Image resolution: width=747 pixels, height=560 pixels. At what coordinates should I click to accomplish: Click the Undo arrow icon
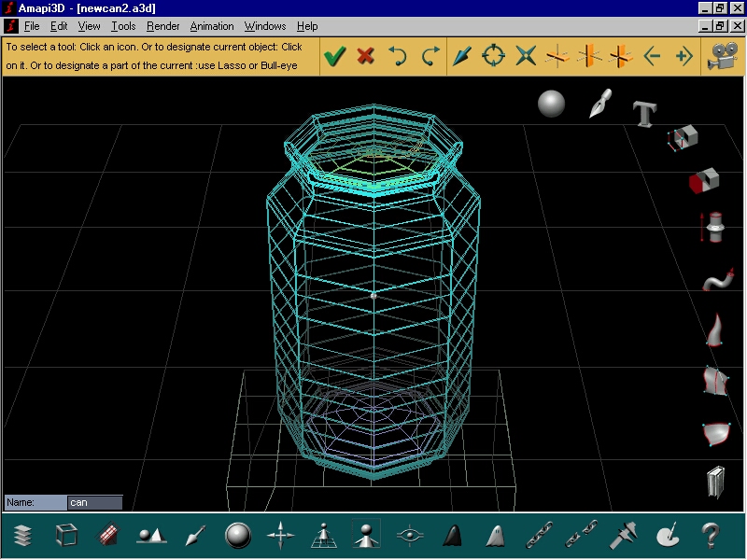(x=398, y=57)
